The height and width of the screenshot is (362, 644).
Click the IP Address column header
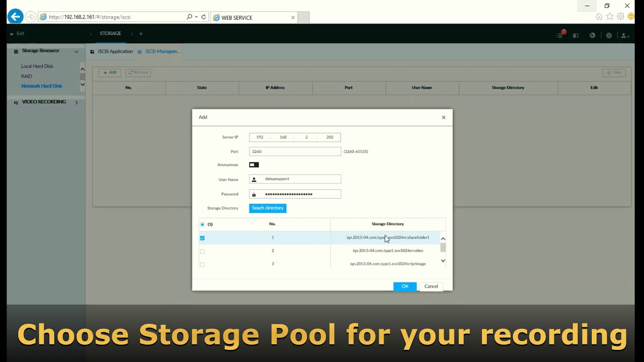[x=275, y=87]
